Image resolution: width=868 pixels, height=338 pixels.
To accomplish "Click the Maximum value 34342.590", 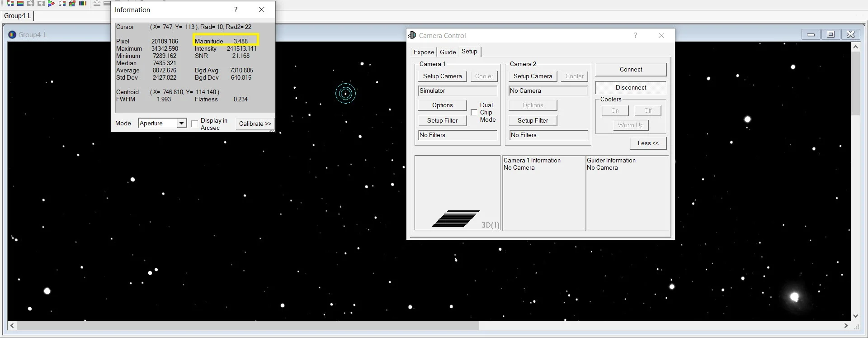I will point(165,48).
